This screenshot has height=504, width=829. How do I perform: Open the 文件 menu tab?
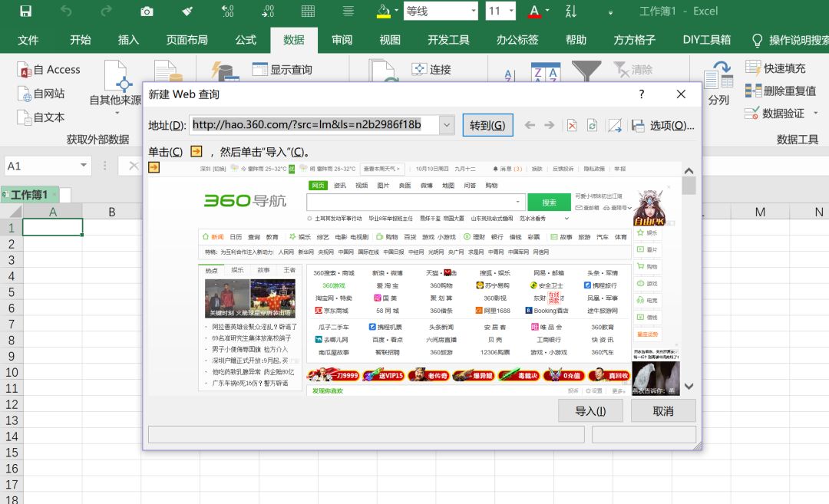pos(28,40)
